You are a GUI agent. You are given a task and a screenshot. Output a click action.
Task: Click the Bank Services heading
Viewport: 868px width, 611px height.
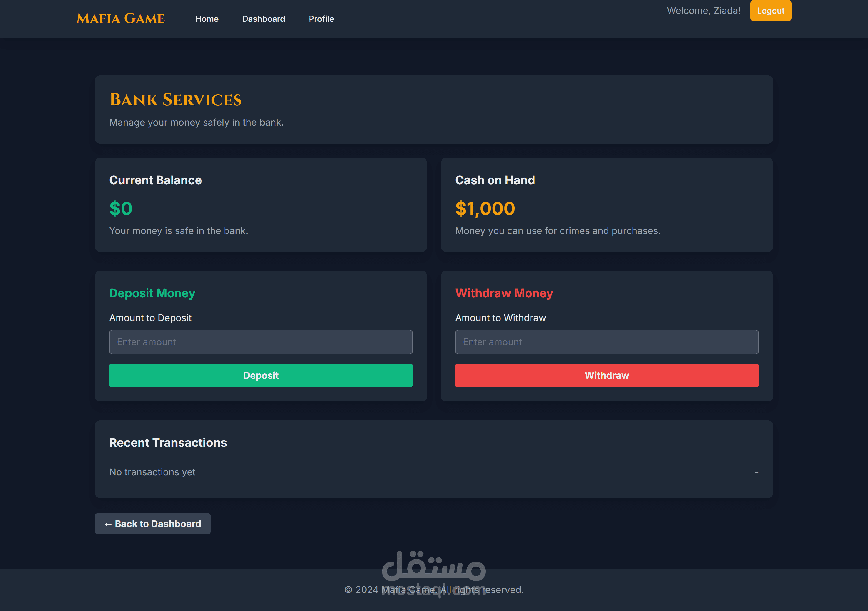[x=175, y=100]
